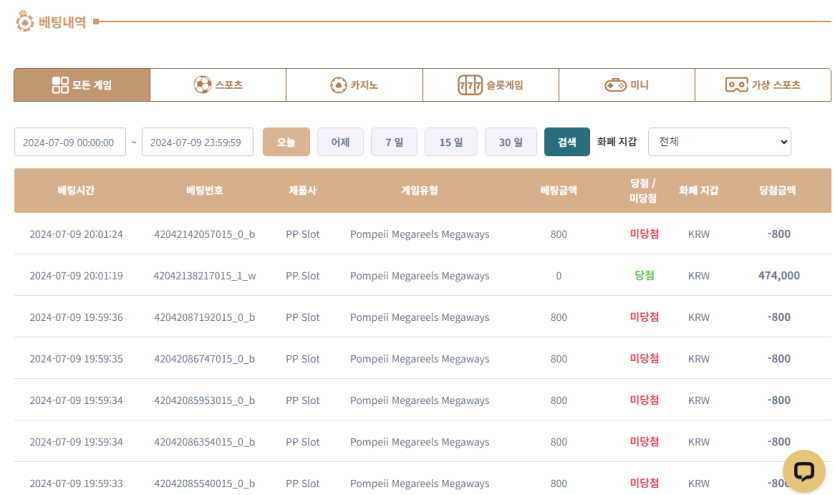Screen dimensions: 835x495
Task: Click bet number 42042087192015_0_b
Action: (x=204, y=317)
